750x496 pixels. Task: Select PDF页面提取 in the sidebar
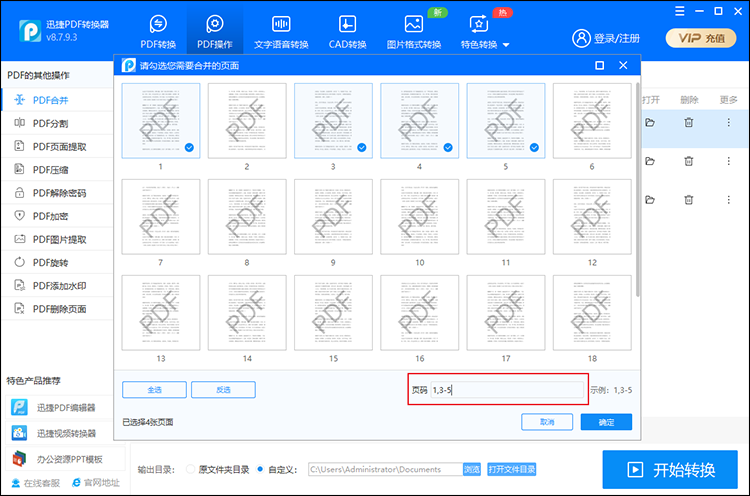pos(56,146)
